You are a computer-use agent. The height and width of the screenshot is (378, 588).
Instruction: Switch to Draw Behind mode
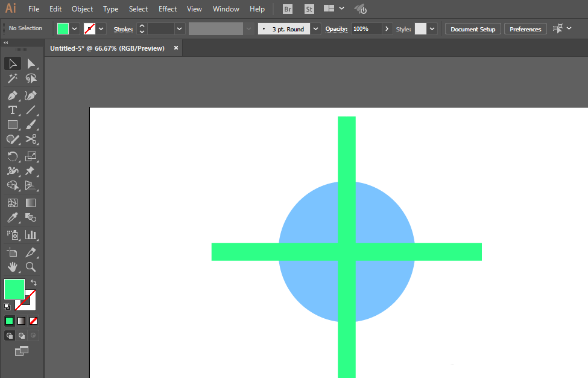point(22,336)
